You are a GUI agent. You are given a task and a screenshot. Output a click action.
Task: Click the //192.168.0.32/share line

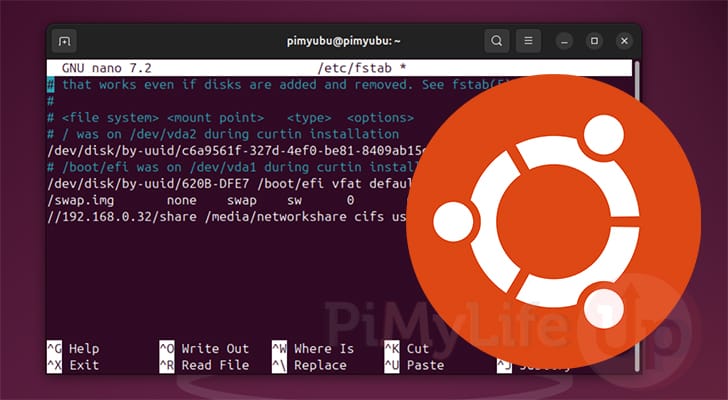227,217
